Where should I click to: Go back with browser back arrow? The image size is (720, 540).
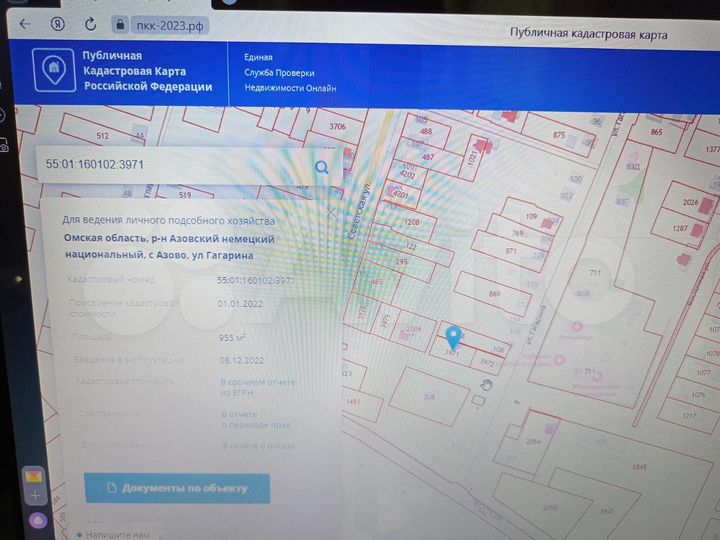[x=25, y=23]
